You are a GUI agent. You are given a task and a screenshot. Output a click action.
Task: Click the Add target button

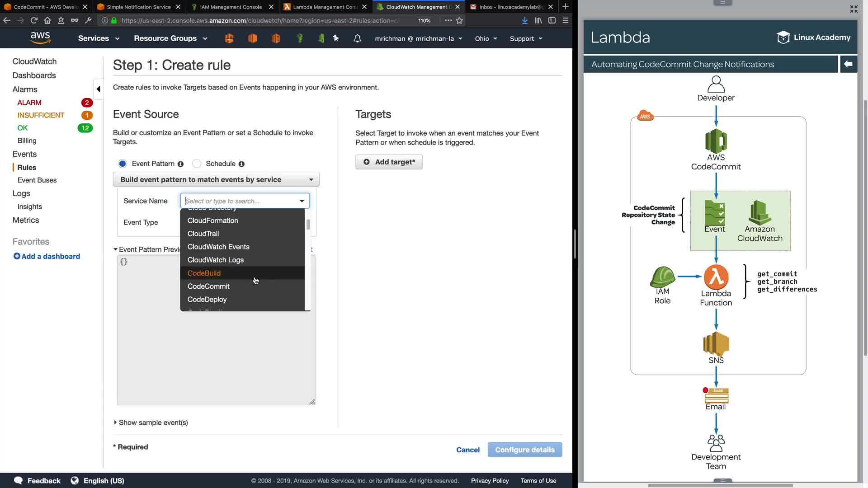point(389,162)
